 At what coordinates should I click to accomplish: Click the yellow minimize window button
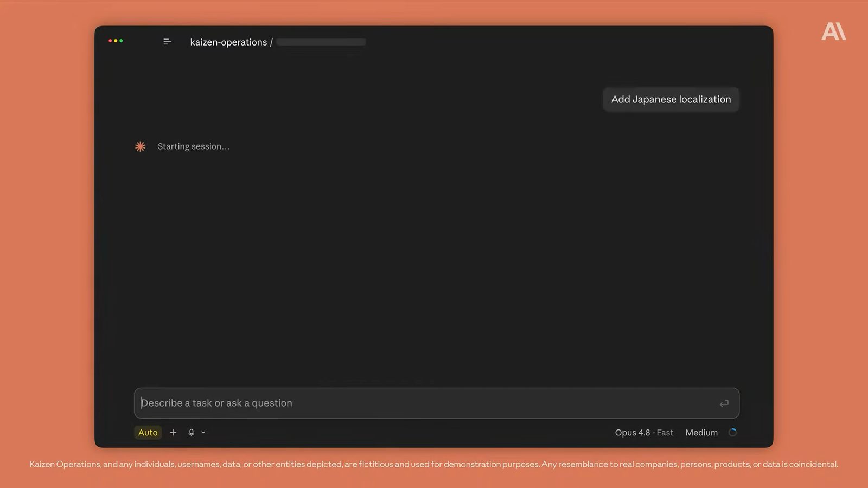116,41
